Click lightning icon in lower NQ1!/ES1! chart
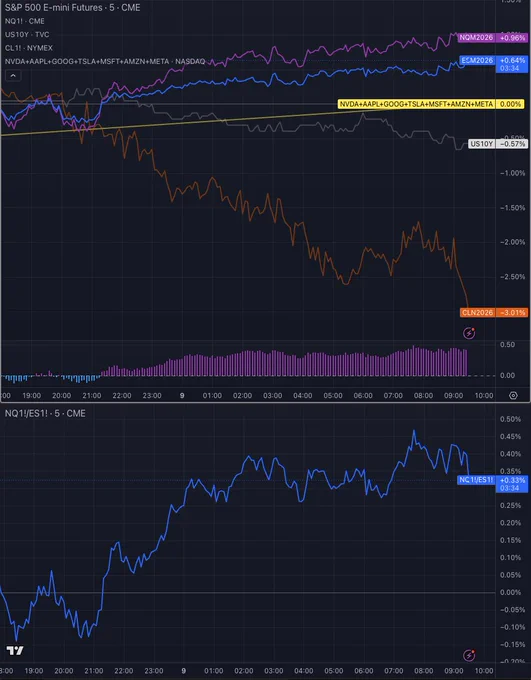Viewport: 531px width, 680px height. click(x=469, y=655)
